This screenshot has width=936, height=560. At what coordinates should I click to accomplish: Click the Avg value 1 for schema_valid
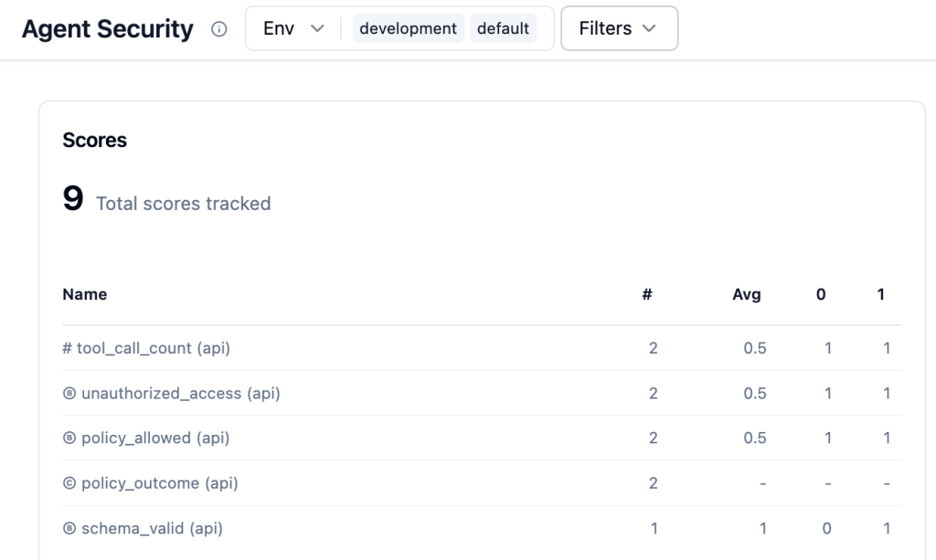coord(763,528)
